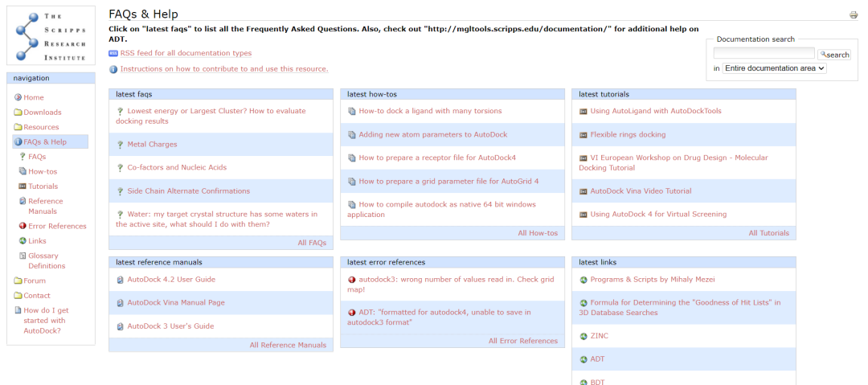Screen dimensions: 868x385
Task: Click the document icon beside 'How do I get started'
Action: 18,311
